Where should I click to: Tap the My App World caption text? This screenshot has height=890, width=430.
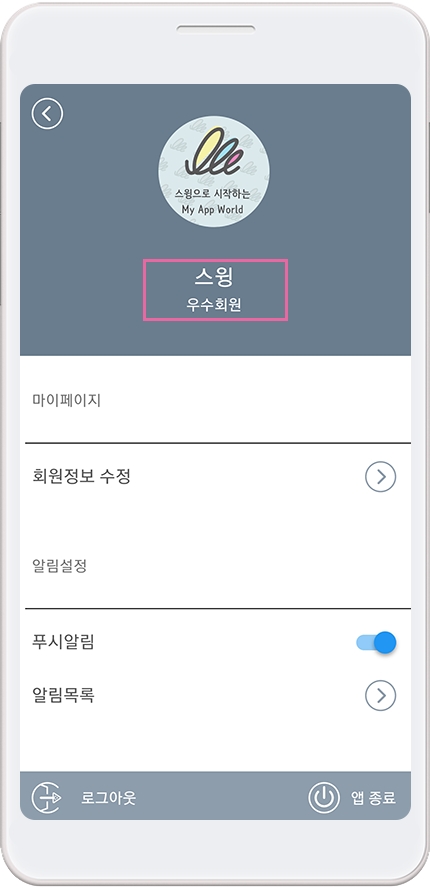(x=213, y=209)
